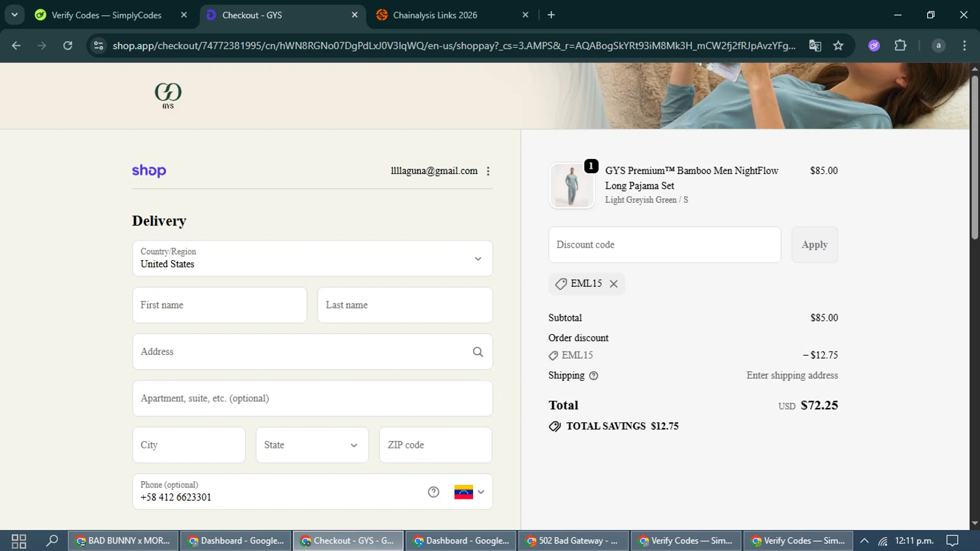Click the ZIP code field
Screen dimensions: 980x551
436,445
